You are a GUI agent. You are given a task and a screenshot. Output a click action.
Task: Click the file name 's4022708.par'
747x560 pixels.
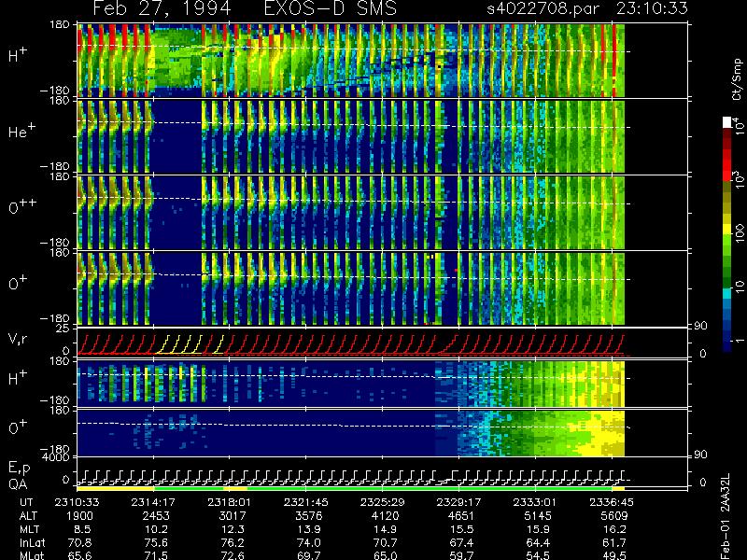(543, 8)
